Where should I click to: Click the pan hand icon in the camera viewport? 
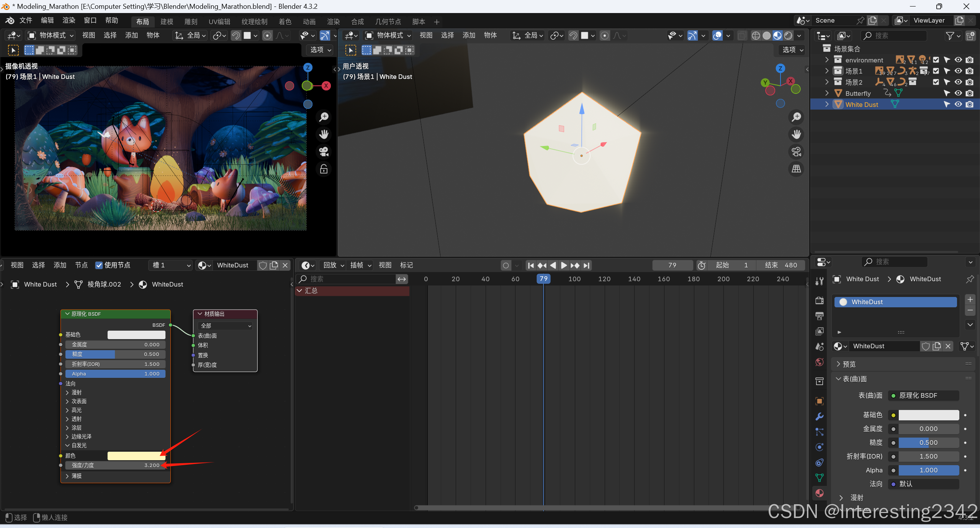(324, 134)
